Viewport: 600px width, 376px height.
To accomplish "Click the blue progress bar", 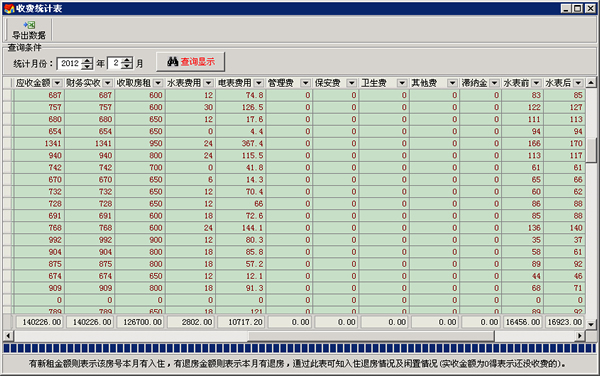I will [300, 348].
